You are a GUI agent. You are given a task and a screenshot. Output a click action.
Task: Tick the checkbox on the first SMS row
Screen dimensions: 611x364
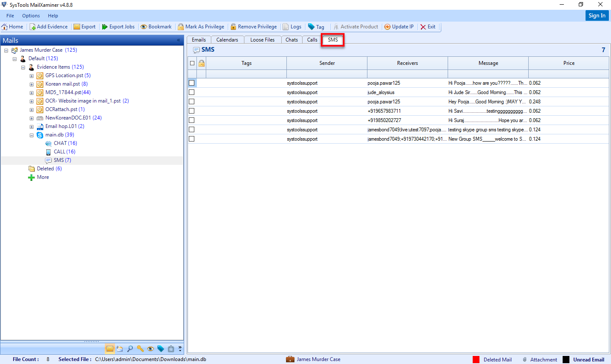point(192,83)
